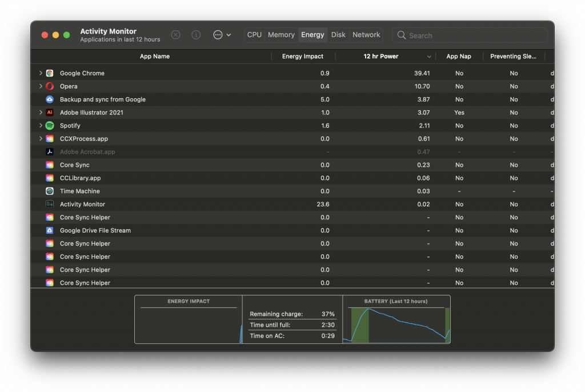Sort by App Nap column header
Screen dimensions: 585x392
(459, 57)
